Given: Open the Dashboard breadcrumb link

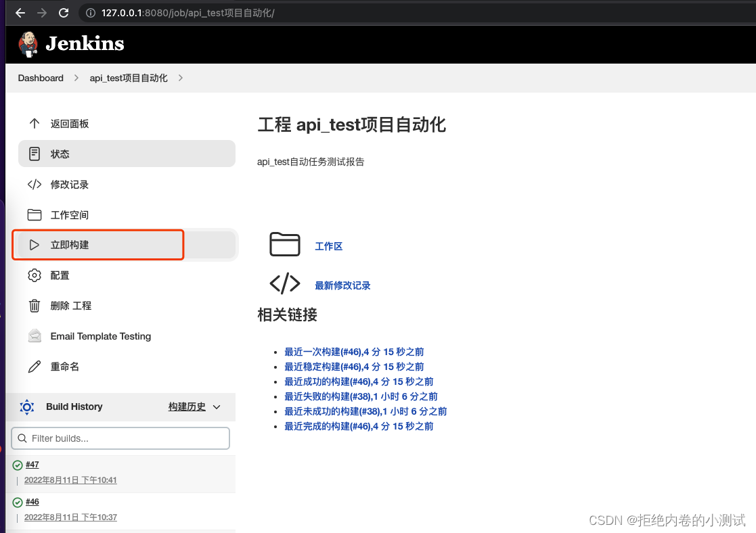Looking at the screenshot, I should click(x=41, y=78).
